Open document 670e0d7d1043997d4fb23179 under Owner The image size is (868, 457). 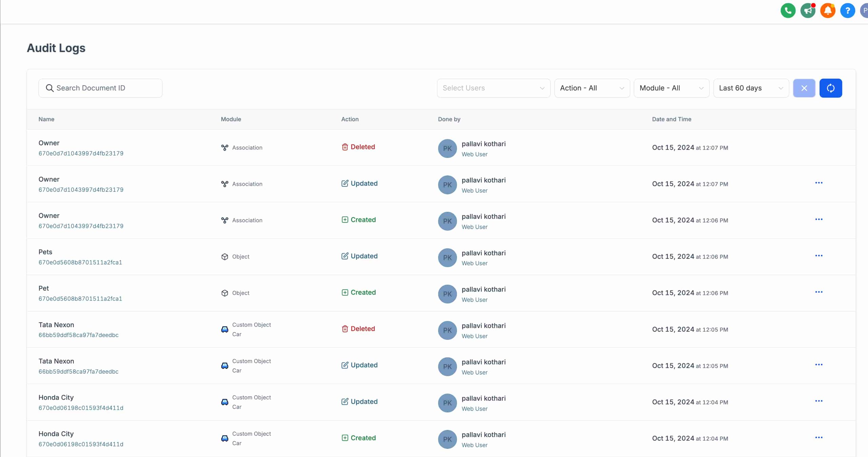point(81,153)
